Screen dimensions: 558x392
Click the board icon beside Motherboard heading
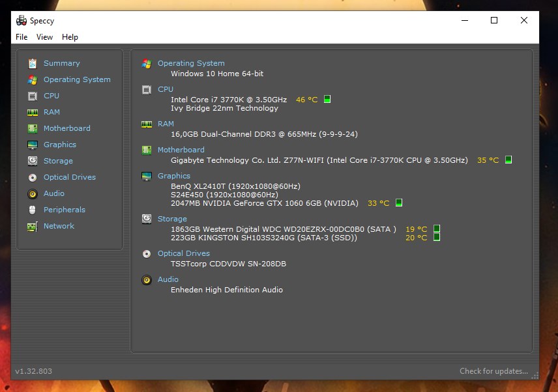click(x=147, y=150)
